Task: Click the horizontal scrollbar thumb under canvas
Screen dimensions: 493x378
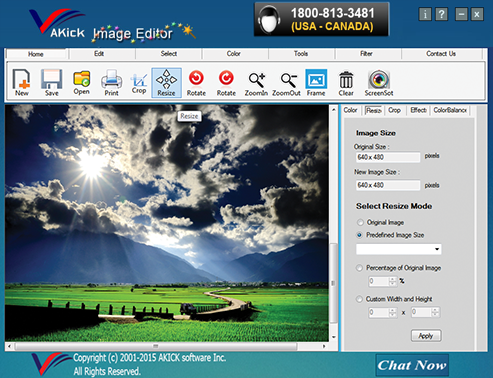Action: pos(155,346)
